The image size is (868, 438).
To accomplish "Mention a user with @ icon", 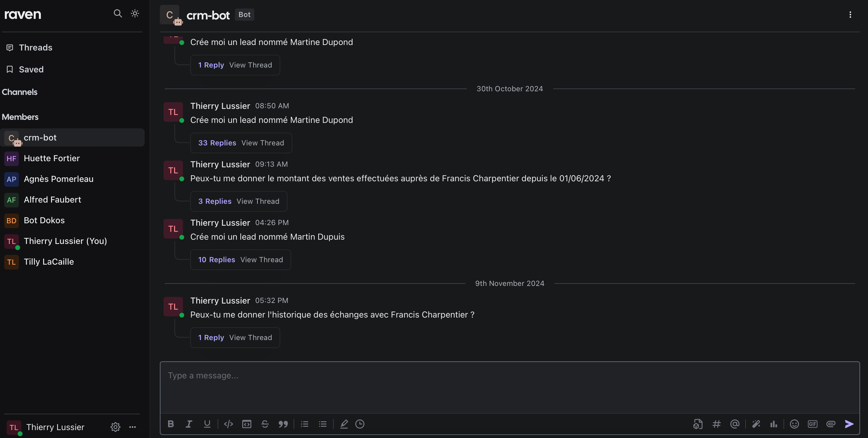I will click(x=735, y=424).
